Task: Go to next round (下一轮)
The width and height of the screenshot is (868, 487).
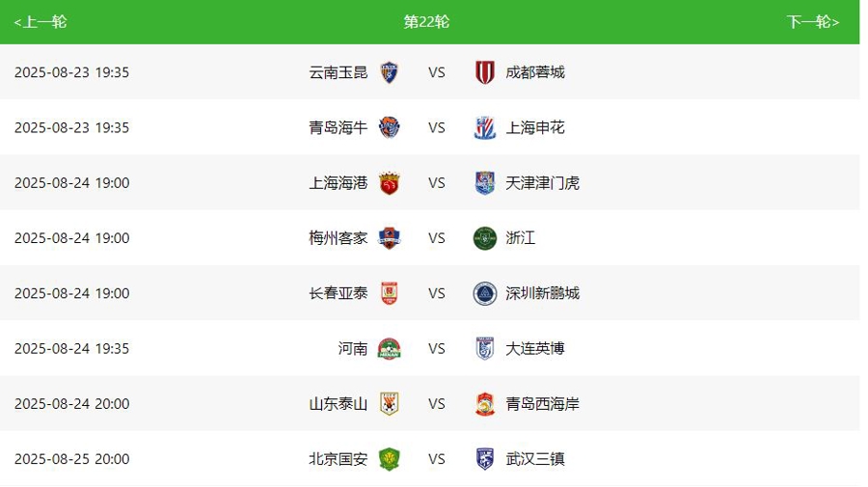Action: coord(812,22)
